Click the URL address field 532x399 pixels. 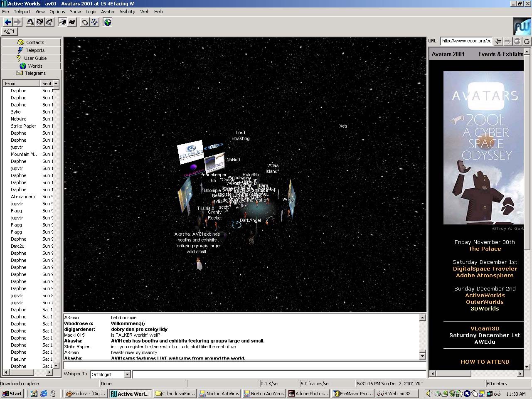(x=466, y=41)
